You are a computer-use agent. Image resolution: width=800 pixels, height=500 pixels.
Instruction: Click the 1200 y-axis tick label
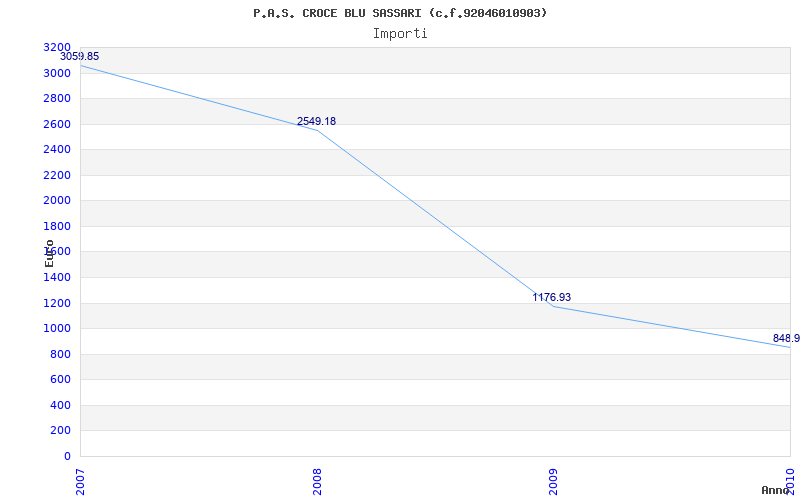point(57,303)
